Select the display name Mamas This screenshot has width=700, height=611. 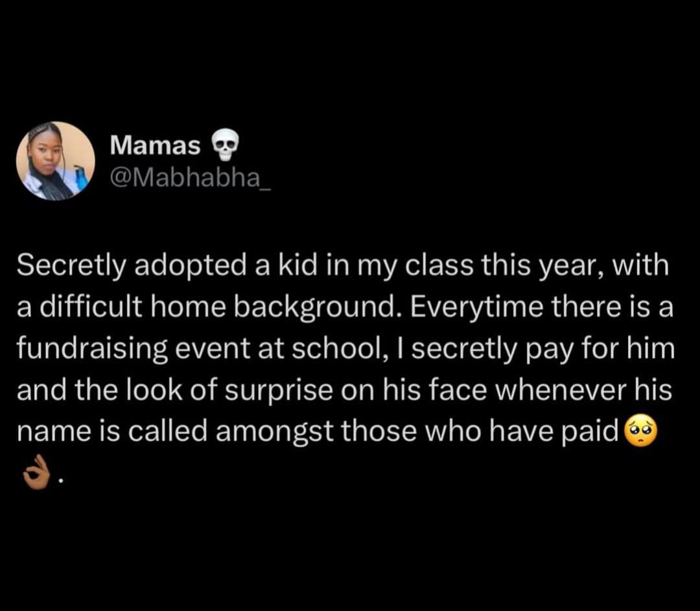click(156, 145)
